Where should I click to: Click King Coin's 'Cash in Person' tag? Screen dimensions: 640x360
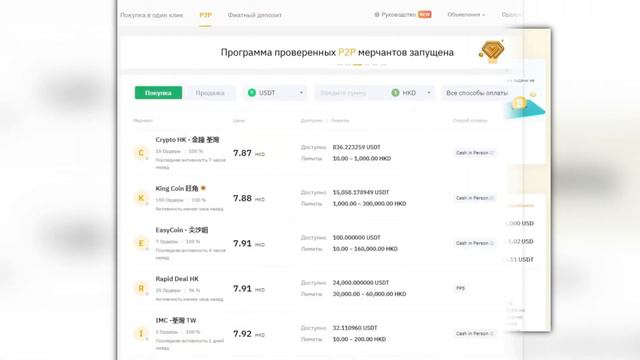(x=475, y=198)
